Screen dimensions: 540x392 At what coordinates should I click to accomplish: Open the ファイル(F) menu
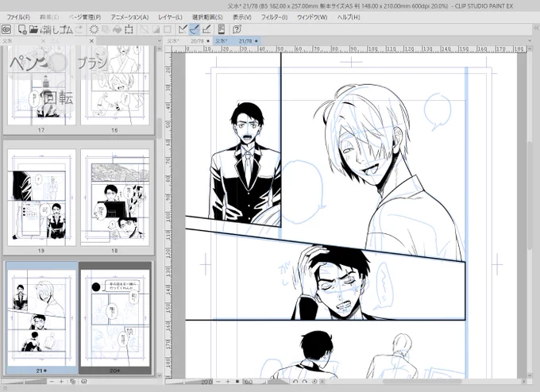click(x=18, y=17)
